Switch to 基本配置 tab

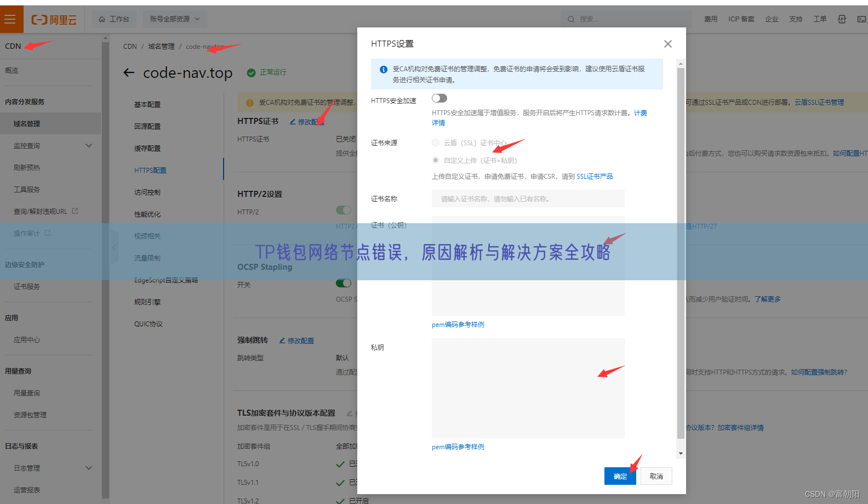[147, 105]
